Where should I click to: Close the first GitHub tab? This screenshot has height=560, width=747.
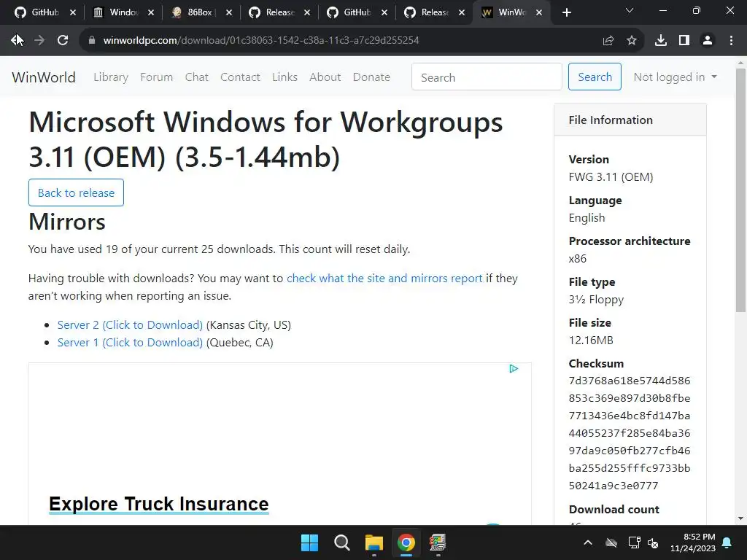click(73, 12)
